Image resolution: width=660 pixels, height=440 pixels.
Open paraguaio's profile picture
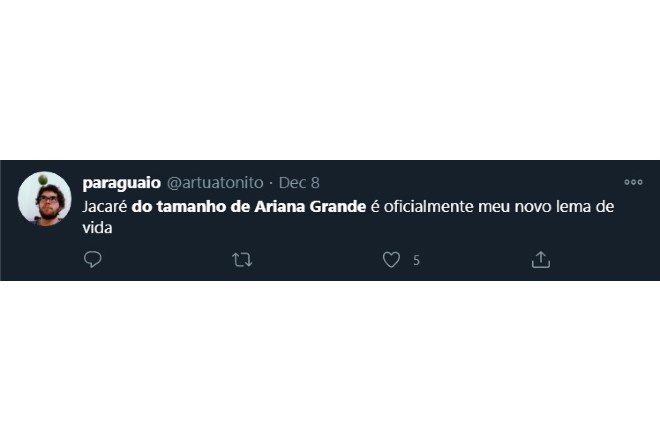click(x=45, y=198)
